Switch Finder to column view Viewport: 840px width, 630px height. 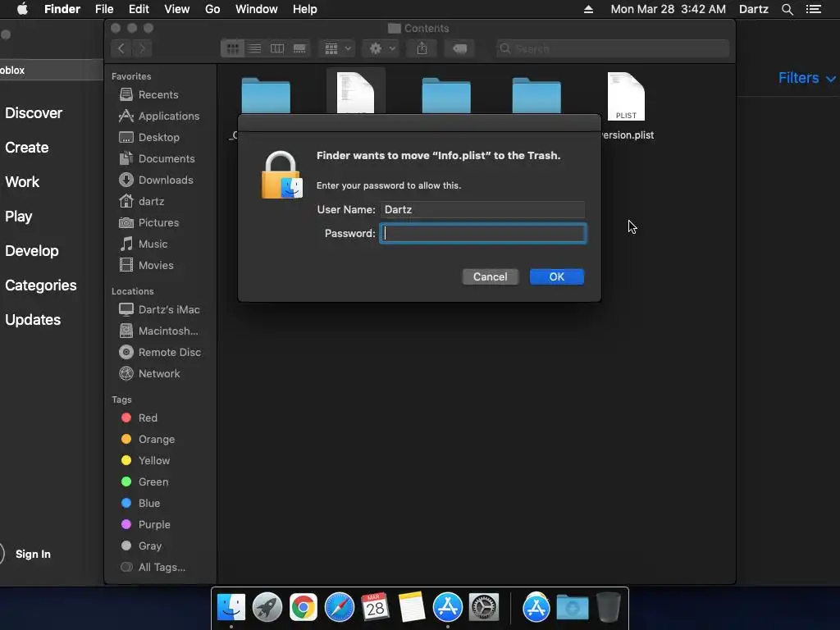click(x=277, y=48)
